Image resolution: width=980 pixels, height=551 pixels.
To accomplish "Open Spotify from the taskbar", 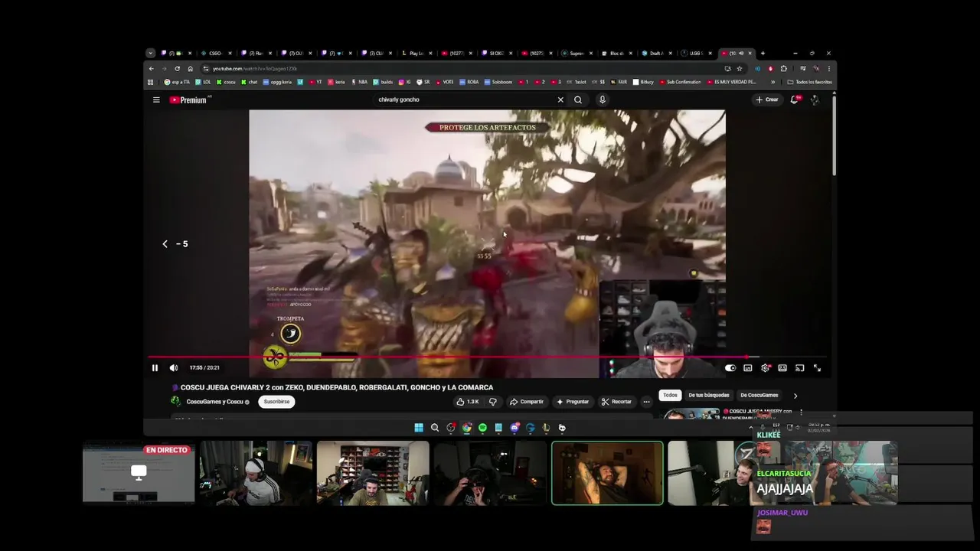I will (482, 428).
